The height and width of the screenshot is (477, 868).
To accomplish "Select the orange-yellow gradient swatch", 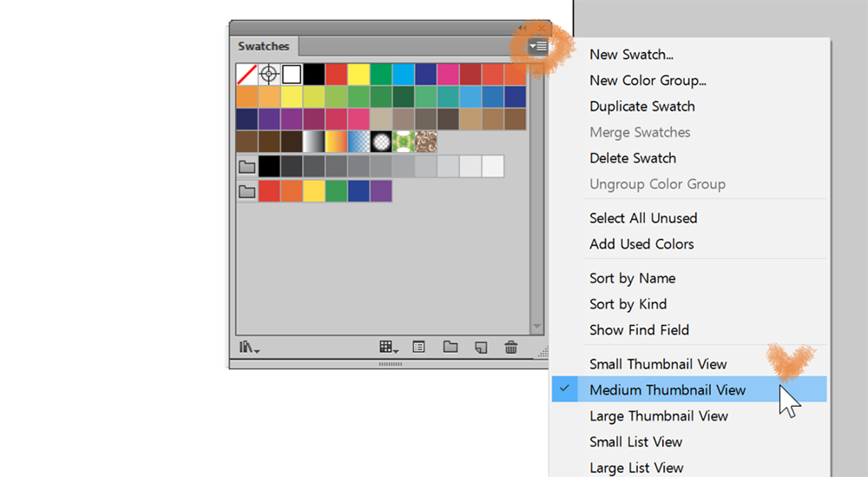I will [337, 142].
